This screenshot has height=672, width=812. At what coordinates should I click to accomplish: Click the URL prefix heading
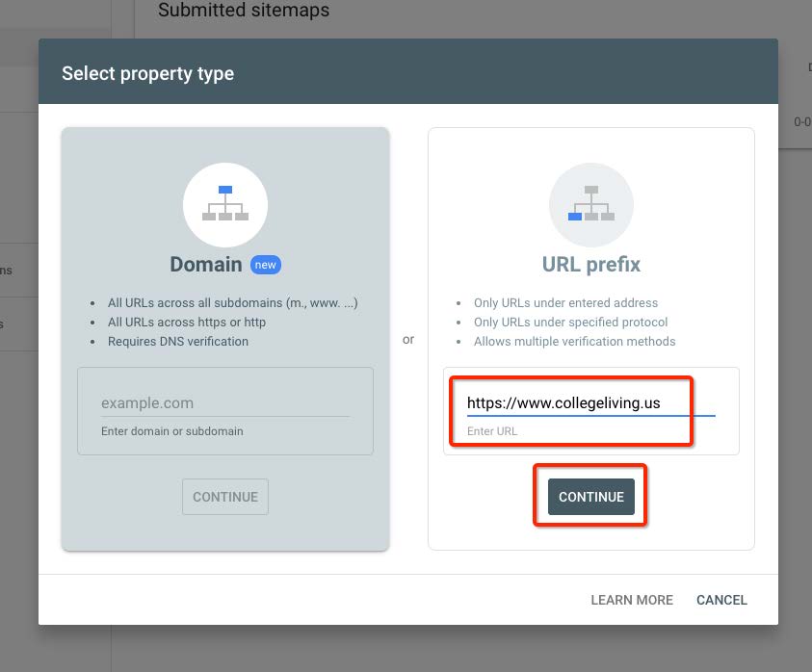(590, 265)
